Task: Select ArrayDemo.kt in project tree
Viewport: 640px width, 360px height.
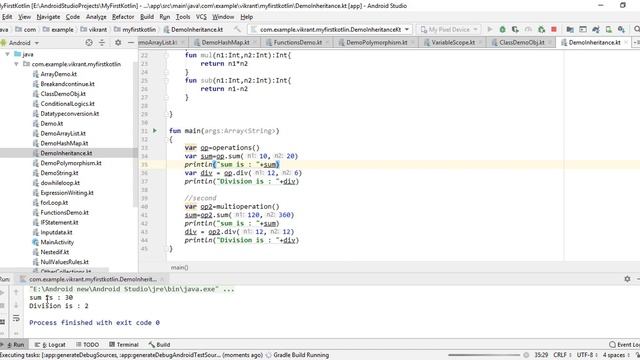Action: coord(58,74)
